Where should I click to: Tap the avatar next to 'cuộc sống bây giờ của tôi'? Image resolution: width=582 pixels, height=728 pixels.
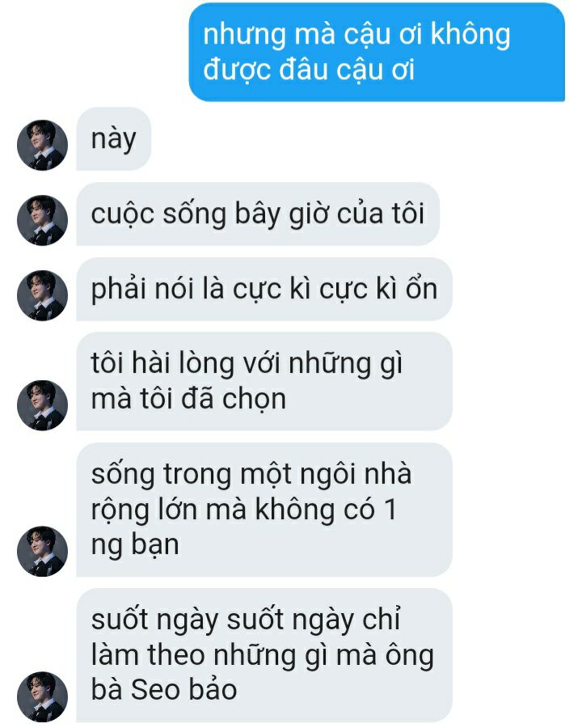point(42,220)
